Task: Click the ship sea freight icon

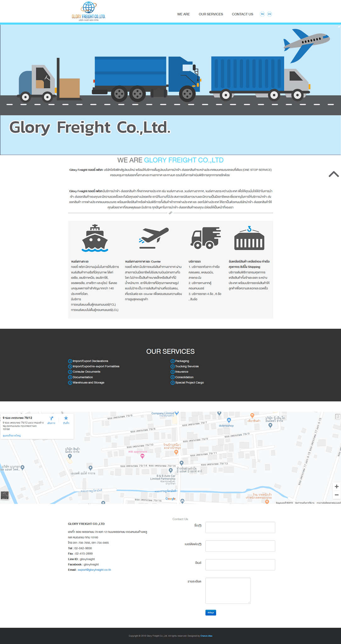Action: tap(95, 238)
